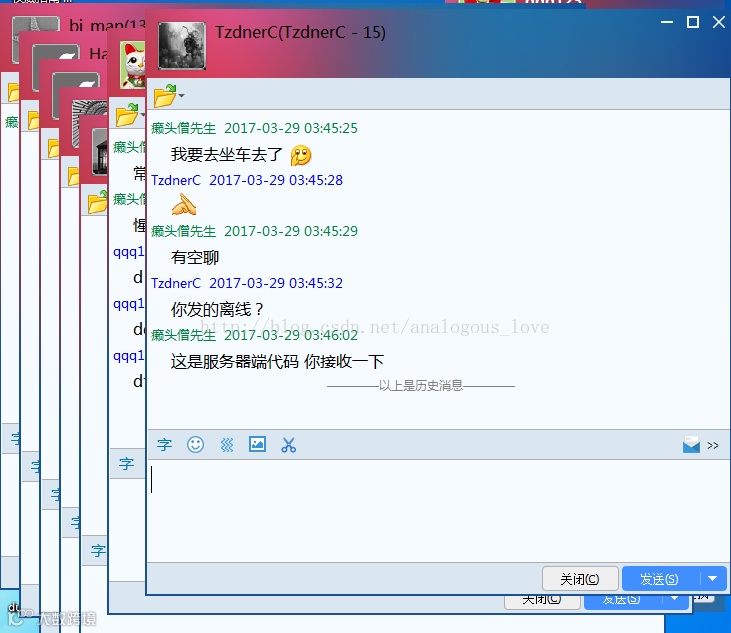Click message text 我要去坐车去了
This screenshot has width=731, height=633.
tap(227, 154)
